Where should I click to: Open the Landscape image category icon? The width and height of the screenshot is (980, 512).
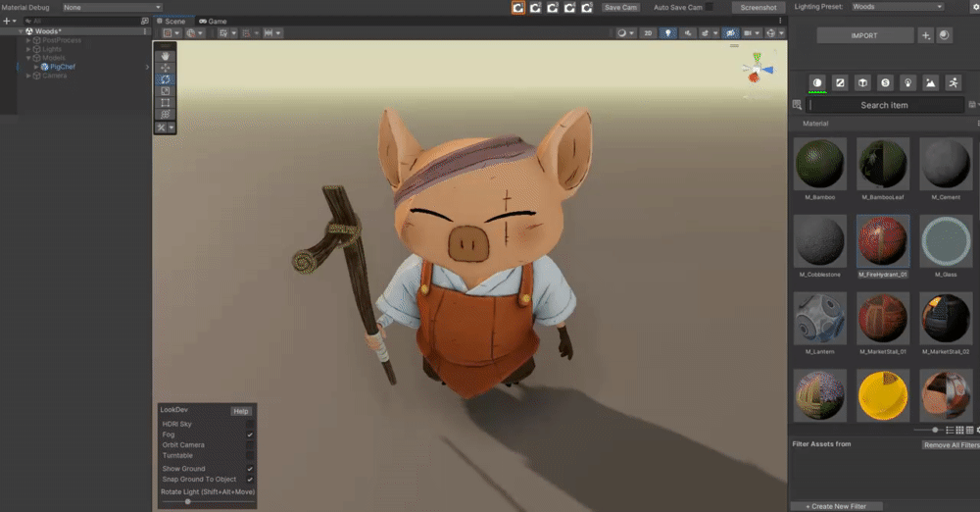931,82
